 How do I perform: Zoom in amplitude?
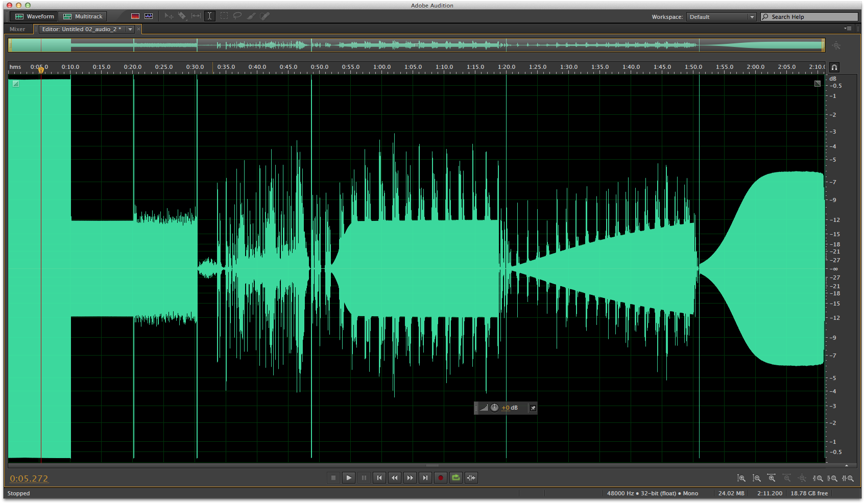coord(741,478)
